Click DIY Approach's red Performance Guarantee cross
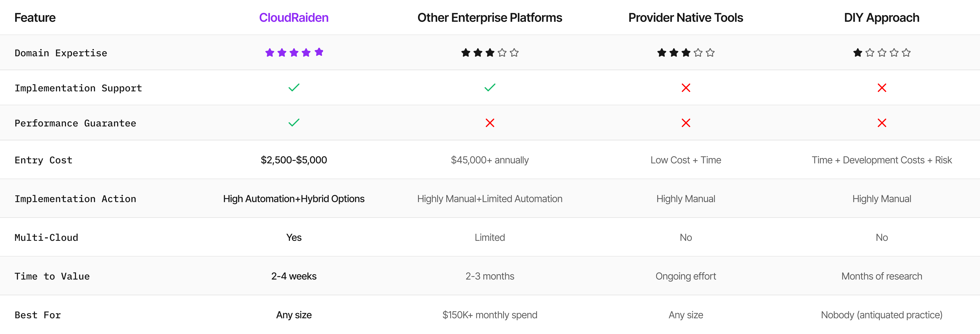 click(x=881, y=123)
